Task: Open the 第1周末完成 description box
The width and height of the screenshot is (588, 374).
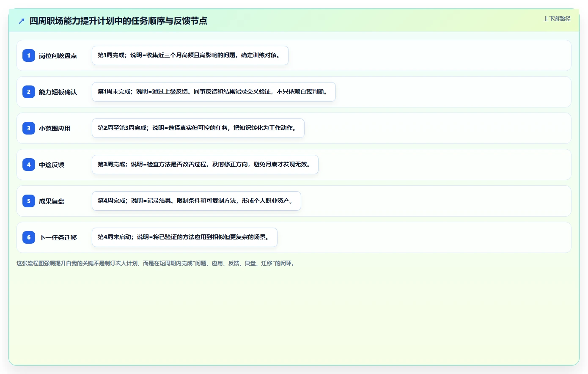Action: click(214, 92)
